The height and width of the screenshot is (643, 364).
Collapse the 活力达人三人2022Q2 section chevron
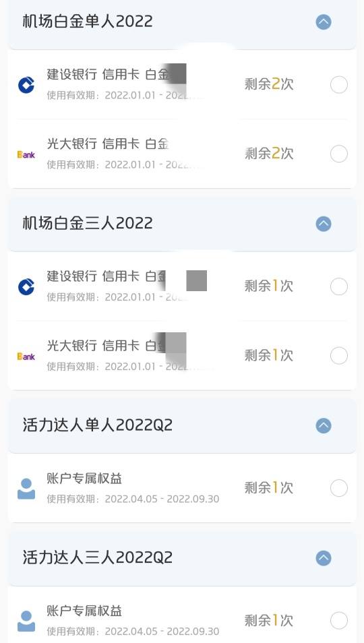click(324, 558)
